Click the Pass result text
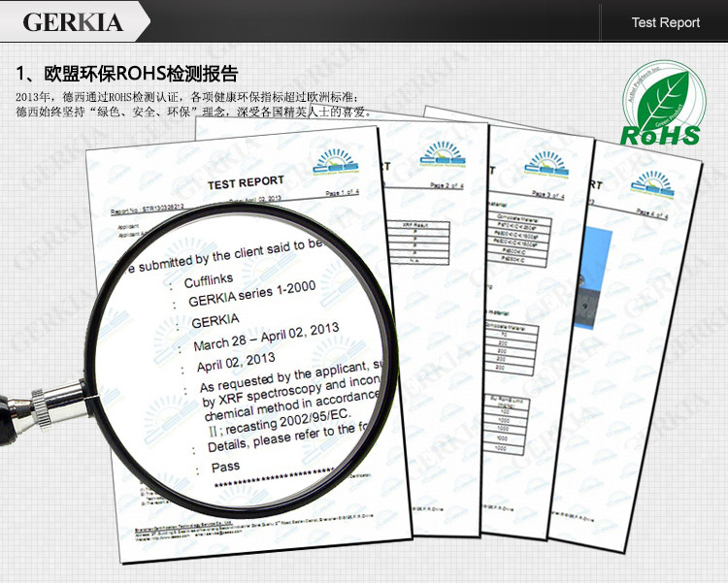 [225, 467]
